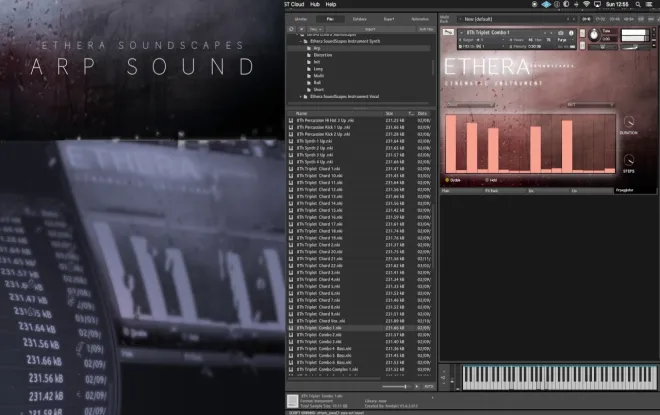This screenshot has height=415, width=660.
Task: Select rack page 33-48
Action: pyautogui.click(x=614, y=19)
